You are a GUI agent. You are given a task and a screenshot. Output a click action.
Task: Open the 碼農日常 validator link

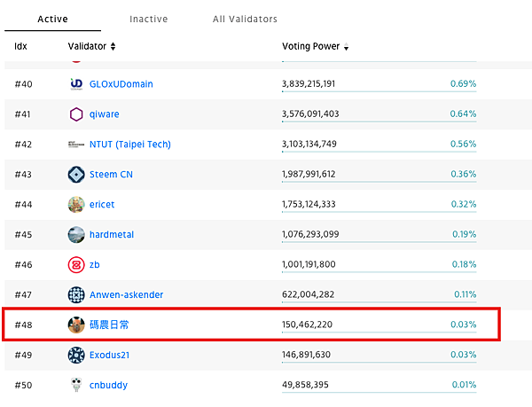[x=109, y=325]
